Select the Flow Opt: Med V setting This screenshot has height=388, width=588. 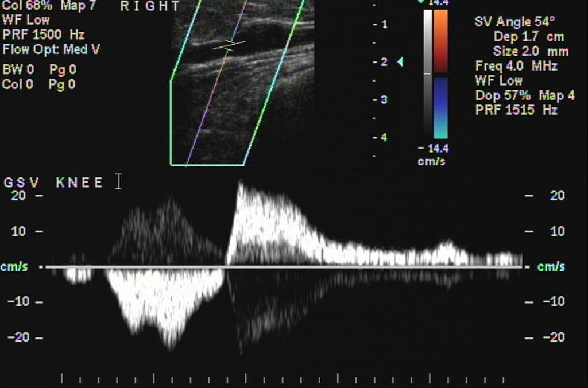(51, 49)
